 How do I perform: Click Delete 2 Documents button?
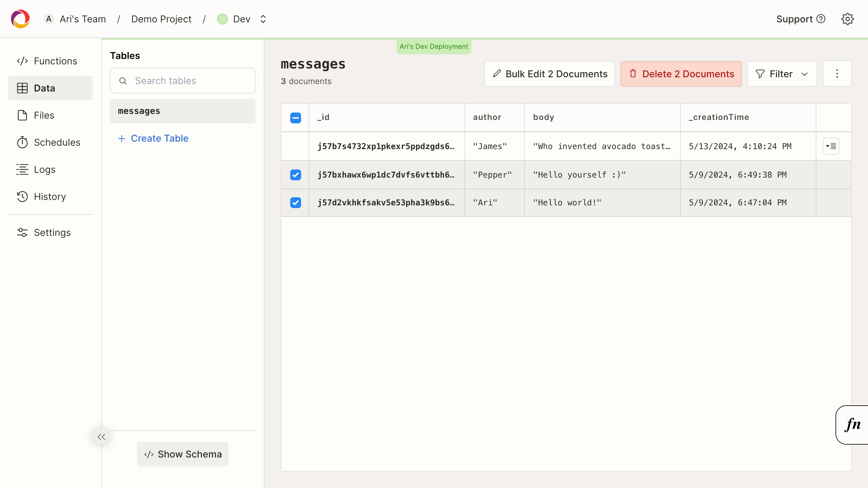point(681,74)
